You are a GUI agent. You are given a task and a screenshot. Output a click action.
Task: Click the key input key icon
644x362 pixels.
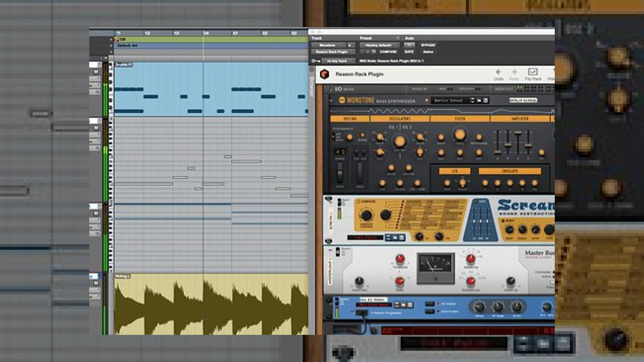[315, 61]
